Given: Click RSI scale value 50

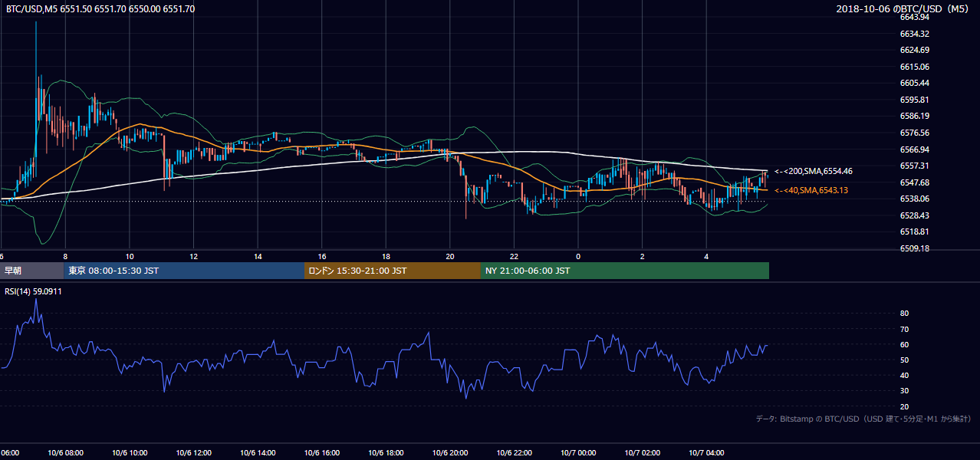Looking at the screenshot, I should 904,360.
